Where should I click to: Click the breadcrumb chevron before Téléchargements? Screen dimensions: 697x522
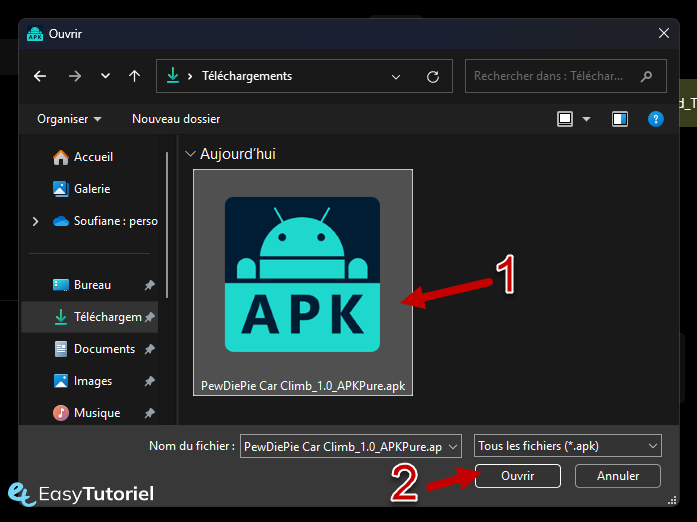[190, 76]
